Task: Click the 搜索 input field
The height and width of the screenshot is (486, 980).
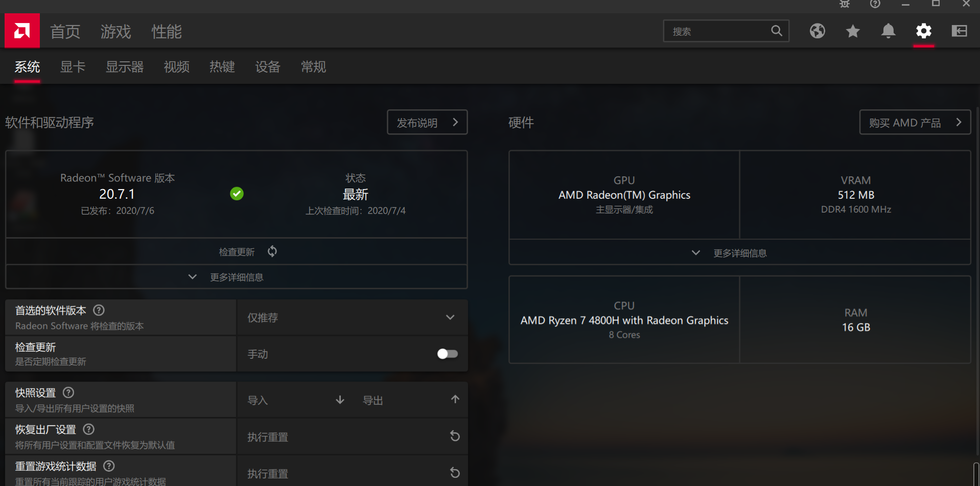Action: (x=726, y=31)
